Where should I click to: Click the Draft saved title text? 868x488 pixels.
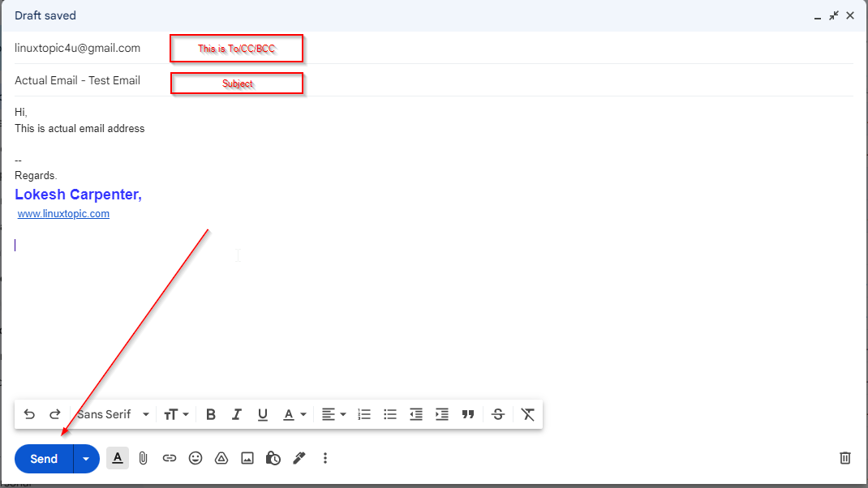pos(45,15)
